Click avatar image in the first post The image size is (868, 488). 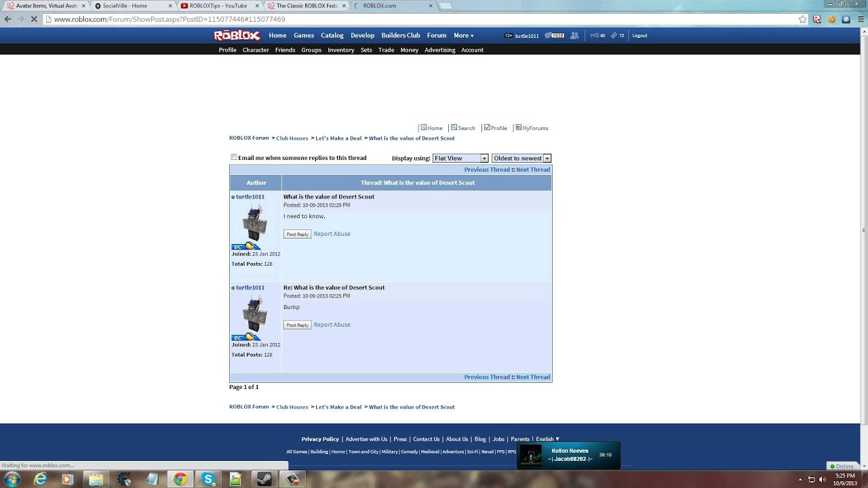[x=255, y=223]
